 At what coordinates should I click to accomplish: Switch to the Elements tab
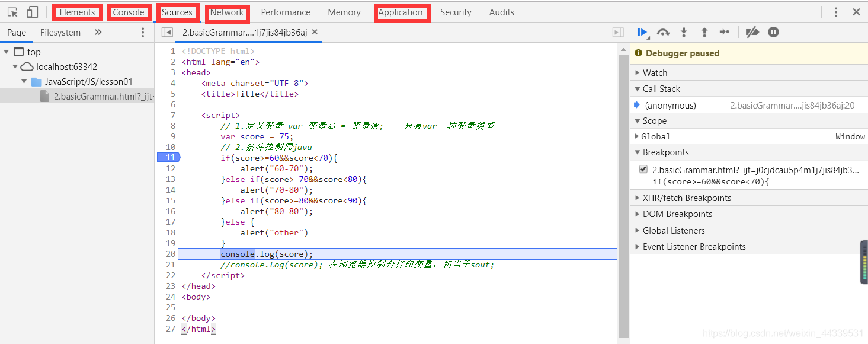coord(77,12)
